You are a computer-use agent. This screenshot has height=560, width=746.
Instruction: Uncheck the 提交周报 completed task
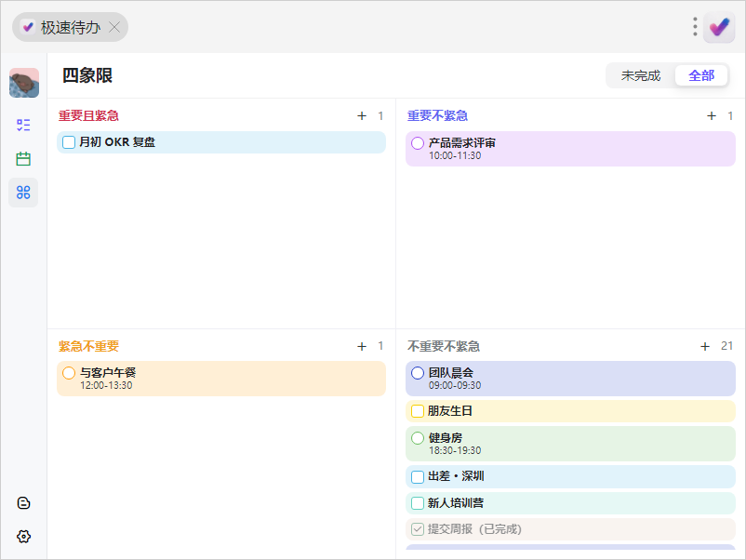tap(418, 529)
